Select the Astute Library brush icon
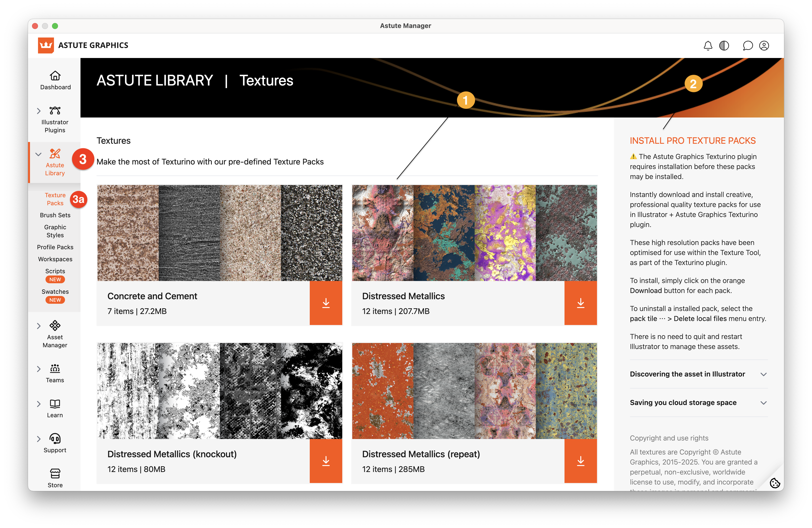812x528 pixels. pos(55,153)
